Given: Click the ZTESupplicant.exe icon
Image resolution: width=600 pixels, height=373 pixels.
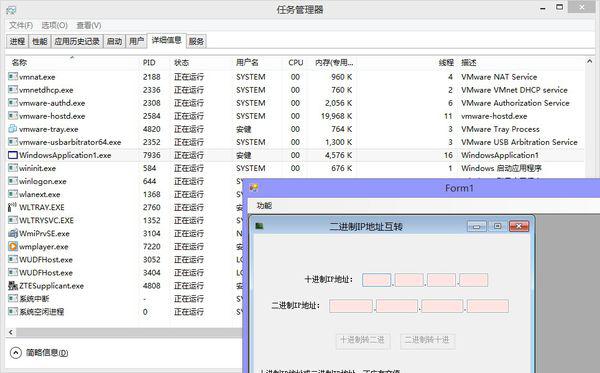Looking at the screenshot, I should pos(13,285).
